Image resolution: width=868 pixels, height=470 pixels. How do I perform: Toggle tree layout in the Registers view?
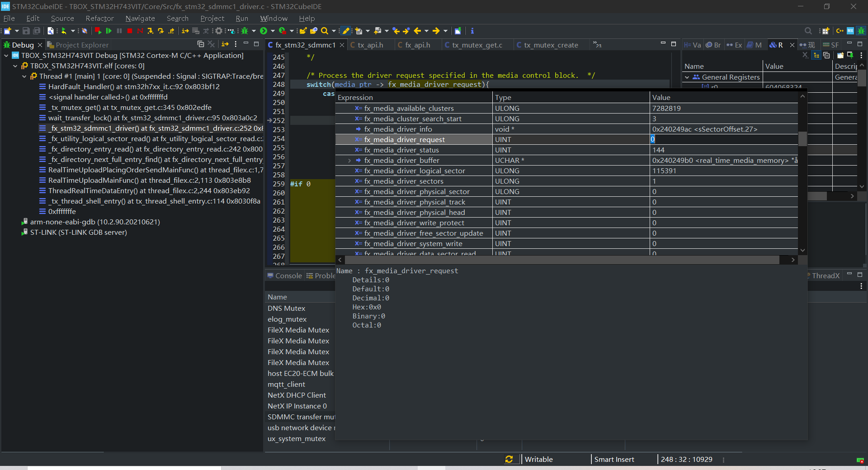[x=816, y=55]
